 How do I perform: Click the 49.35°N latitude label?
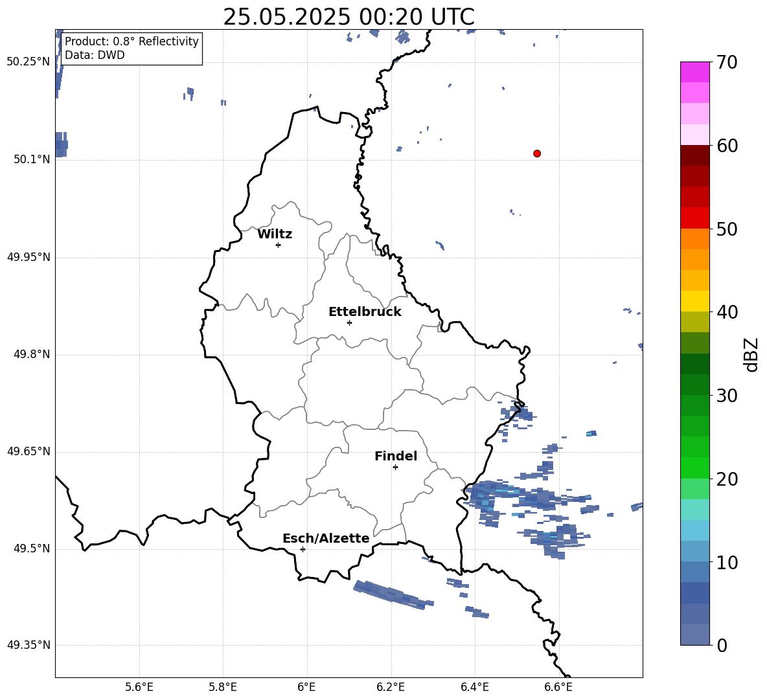pyautogui.click(x=29, y=645)
